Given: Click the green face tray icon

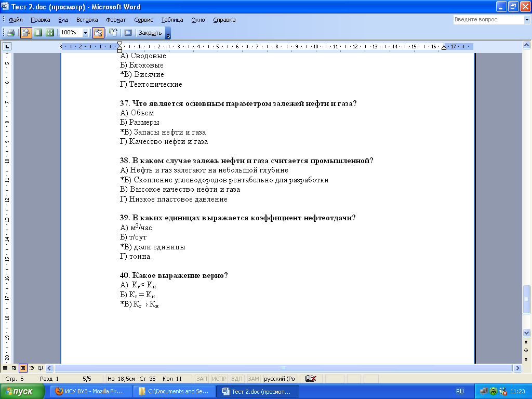Looking at the screenshot, I should point(494,392).
